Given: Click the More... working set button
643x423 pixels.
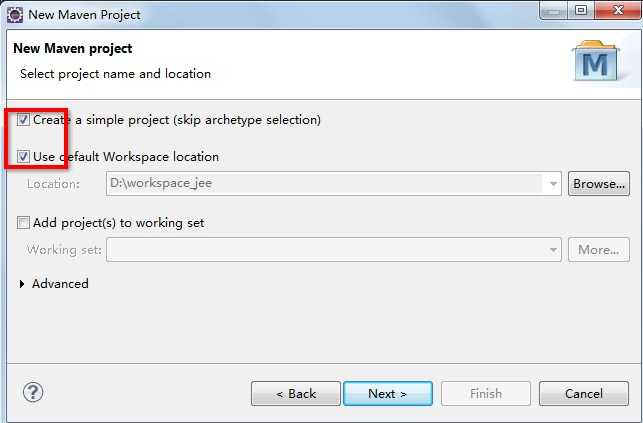Looking at the screenshot, I should coord(599,250).
